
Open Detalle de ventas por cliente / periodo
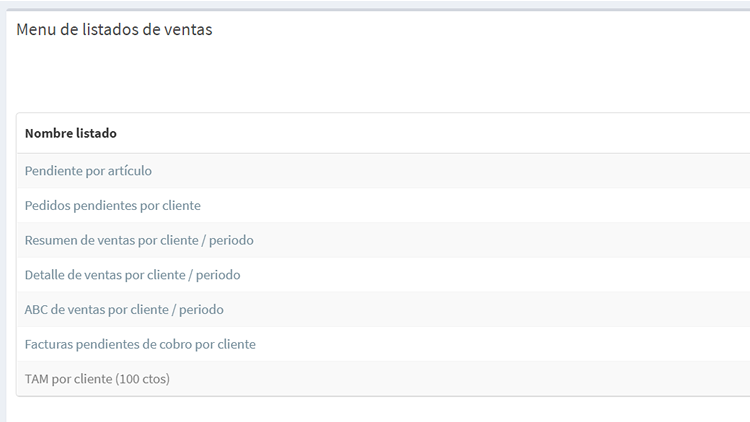pos(132,275)
